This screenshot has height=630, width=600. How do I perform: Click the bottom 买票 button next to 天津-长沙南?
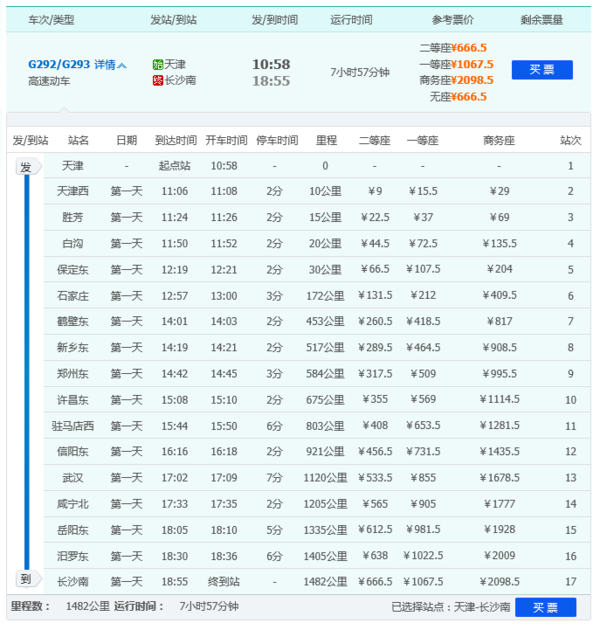(x=545, y=607)
